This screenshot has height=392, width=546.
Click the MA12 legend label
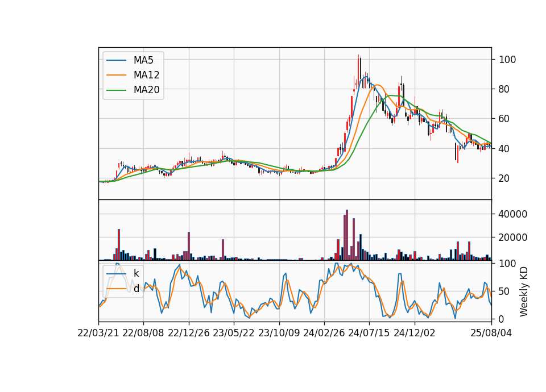(146, 75)
